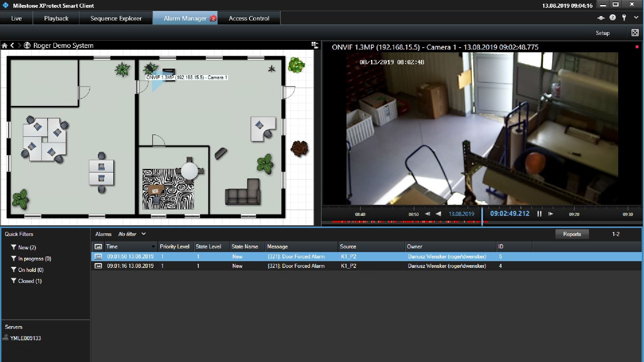Select alarm row at 09:01:16
This screenshot has width=644, height=362.
click(366, 266)
